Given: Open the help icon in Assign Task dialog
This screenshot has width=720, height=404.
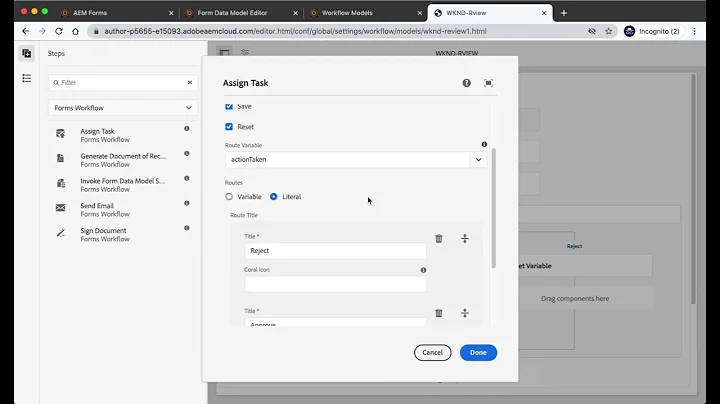Looking at the screenshot, I should coord(467,83).
